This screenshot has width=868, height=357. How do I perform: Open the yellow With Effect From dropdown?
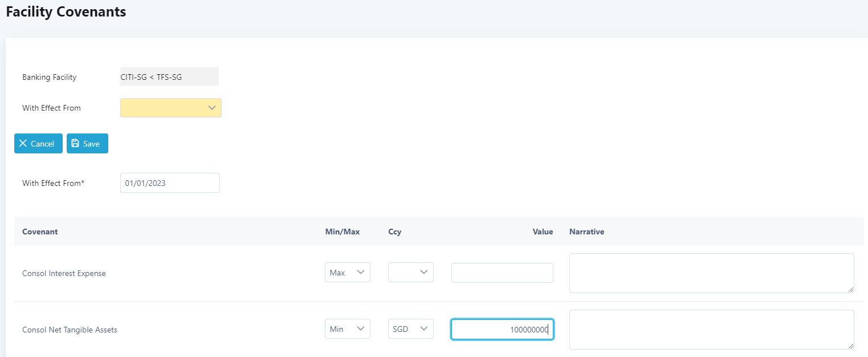tap(170, 108)
